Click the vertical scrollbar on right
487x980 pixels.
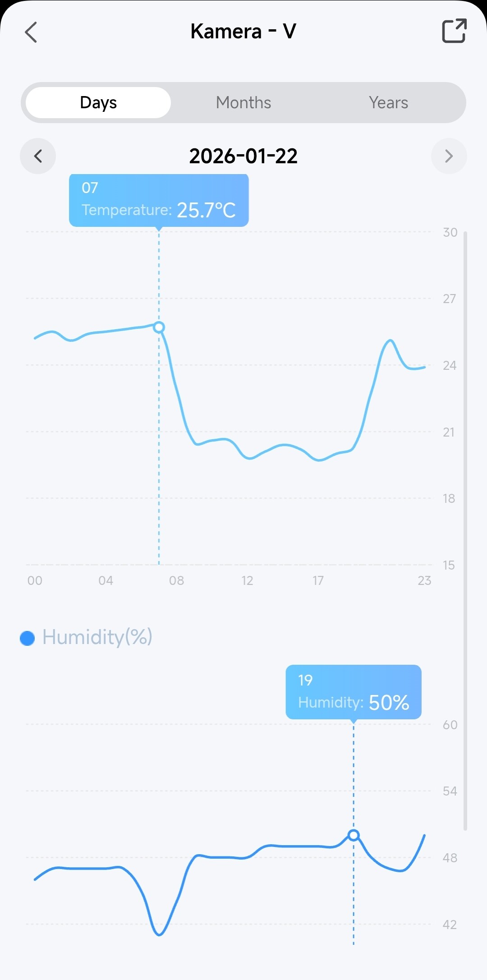(465, 530)
